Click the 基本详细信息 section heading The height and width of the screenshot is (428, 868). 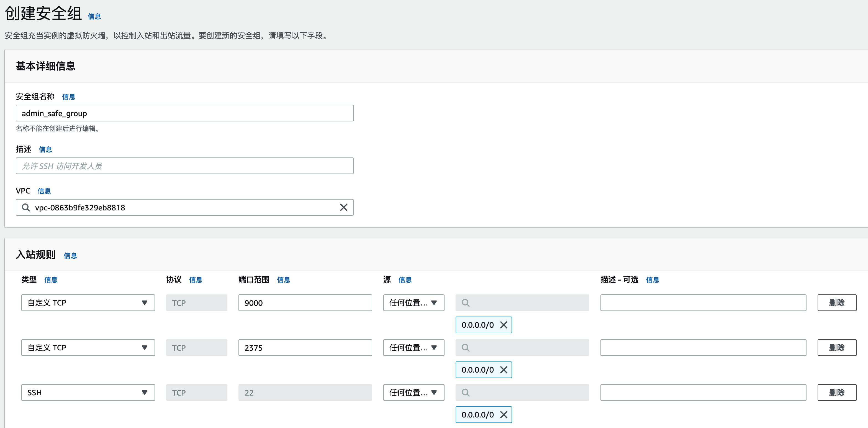pos(45,66)
